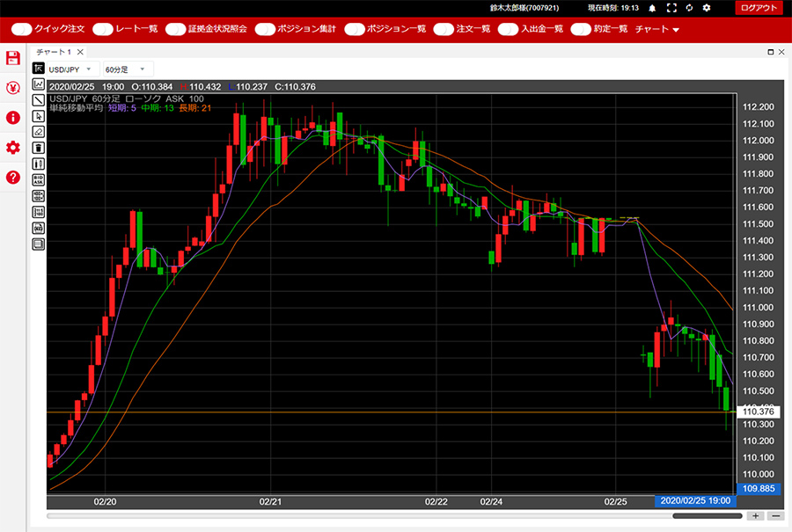Click the 111.000 price axis label
Image resolution: width=792 pixels, height=532 pixels.
(759, 308)
